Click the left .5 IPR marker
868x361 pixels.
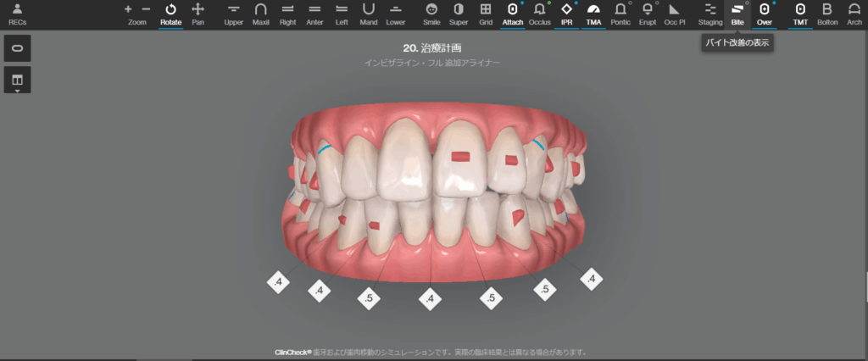(x=369, y=299)
